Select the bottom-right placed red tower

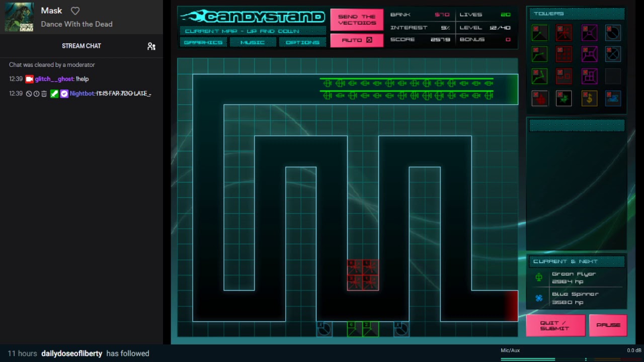[x=370, y=283]
